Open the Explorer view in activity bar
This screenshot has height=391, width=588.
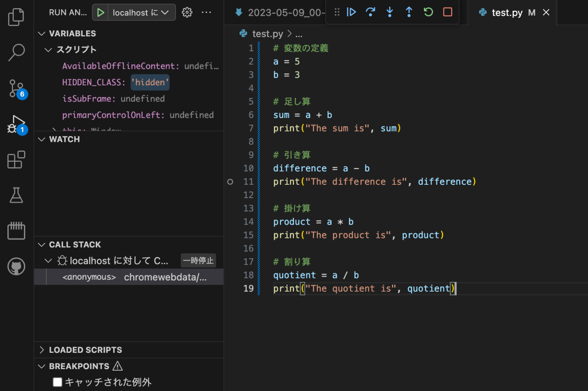pos(16,17)
